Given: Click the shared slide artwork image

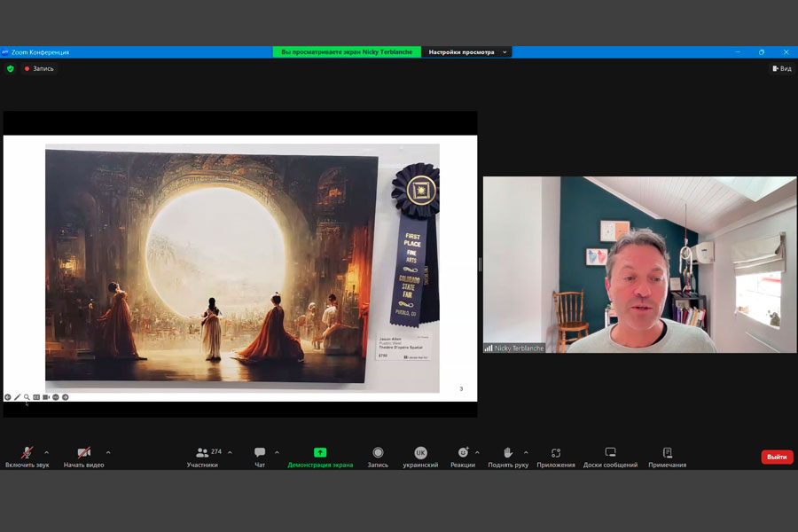Looking at the screenshot, I should pos(212,264).
